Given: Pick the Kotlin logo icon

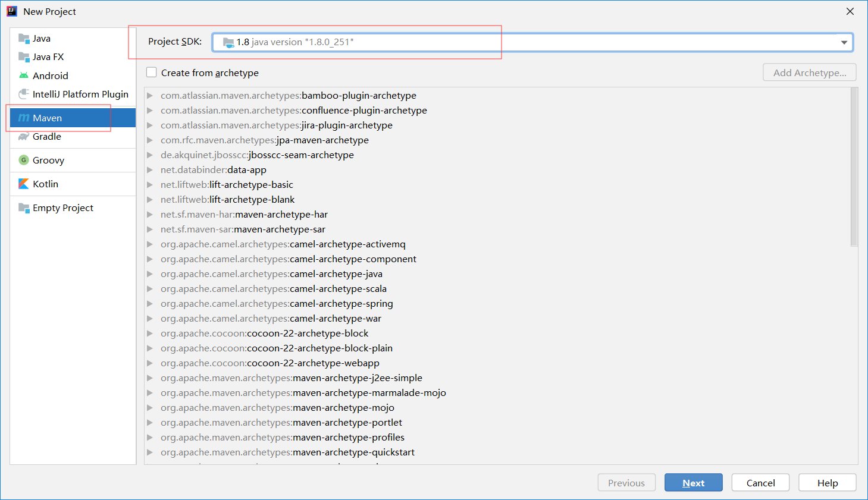Looking at the screenshot, I should click(x=24, y=184).
